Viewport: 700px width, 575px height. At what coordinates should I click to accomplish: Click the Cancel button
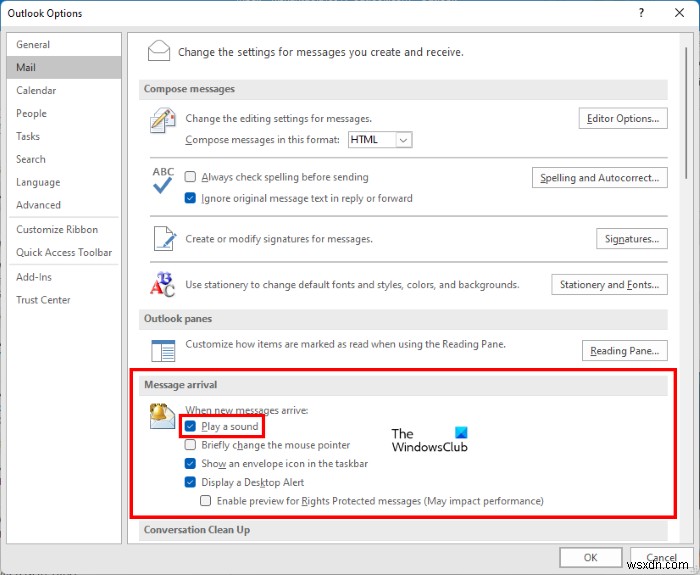coord(662,557)
